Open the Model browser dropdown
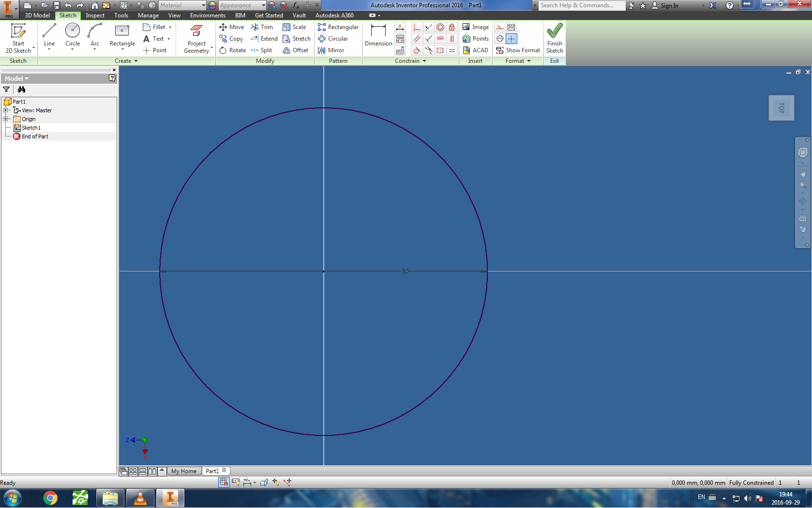 (x=17, y=78)
